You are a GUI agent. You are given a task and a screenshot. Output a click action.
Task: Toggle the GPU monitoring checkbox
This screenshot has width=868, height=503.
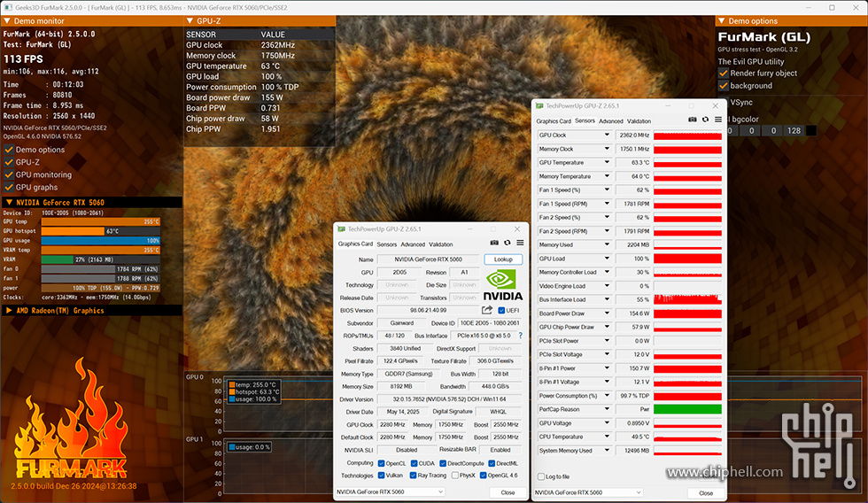point(9,174)
